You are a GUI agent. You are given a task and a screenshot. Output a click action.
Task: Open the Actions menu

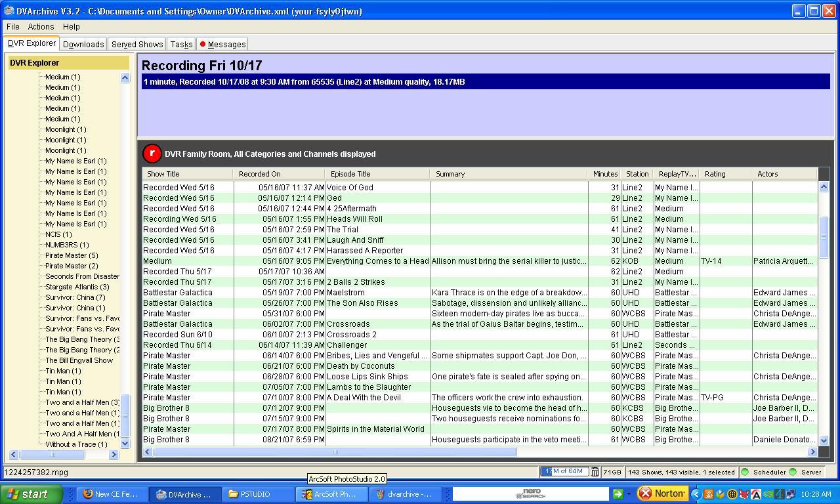click(x=41, y=27)
